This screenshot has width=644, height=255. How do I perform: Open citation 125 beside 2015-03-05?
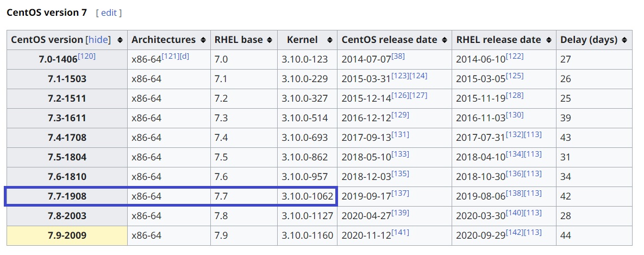click(x=515, y=76)
